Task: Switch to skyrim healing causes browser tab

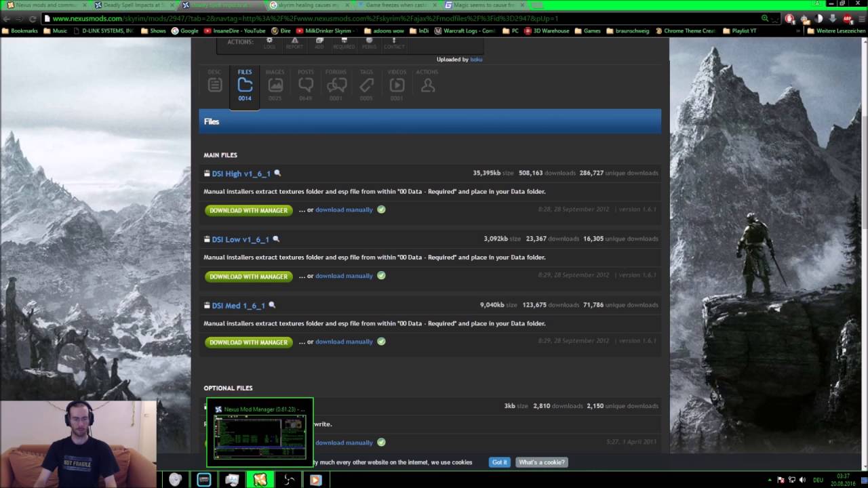Action: coord(309,5)
